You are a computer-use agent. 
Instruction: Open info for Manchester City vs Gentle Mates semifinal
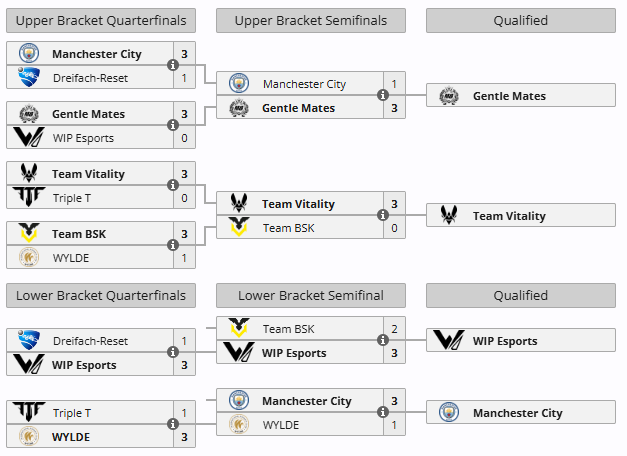coord(383,96)
